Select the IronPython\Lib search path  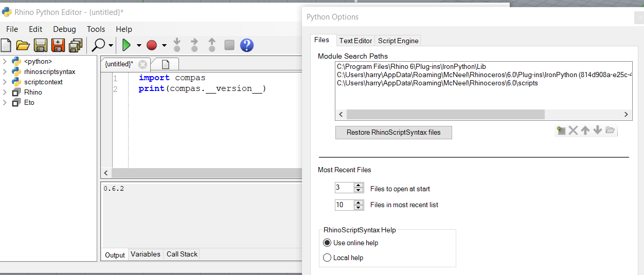412,66
